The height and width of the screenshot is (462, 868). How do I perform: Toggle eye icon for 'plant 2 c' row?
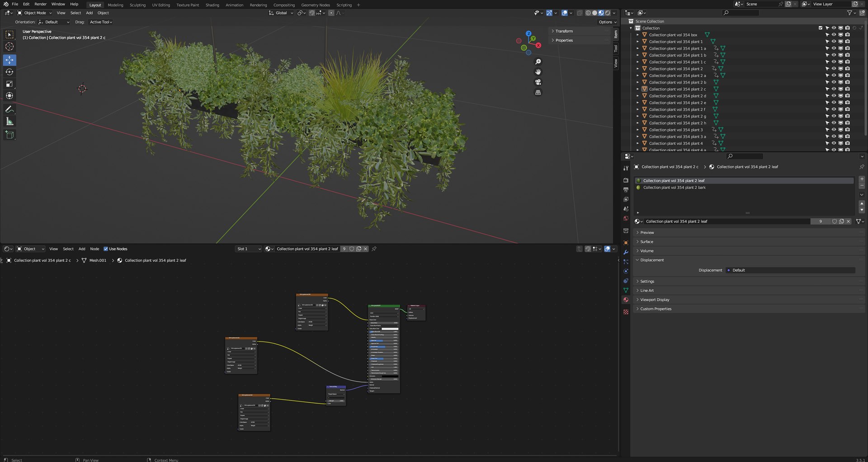[834, 89]
